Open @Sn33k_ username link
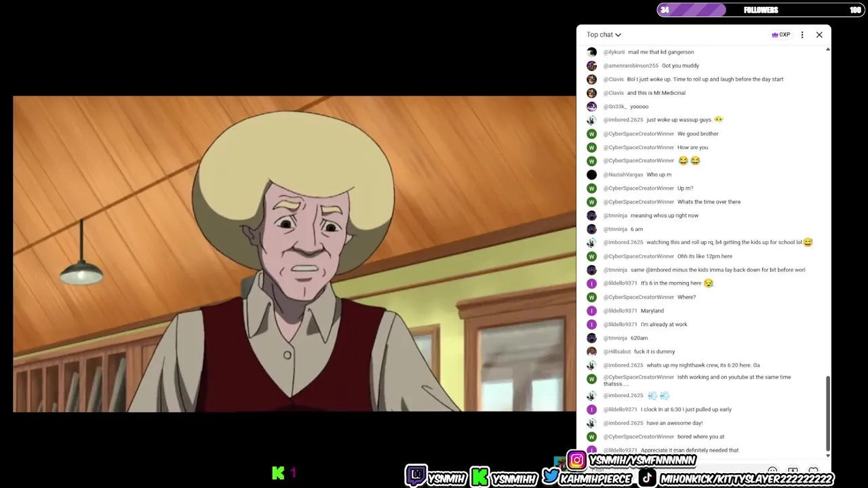The height and width of the screenshot is (488, 868). click(615, 106)
